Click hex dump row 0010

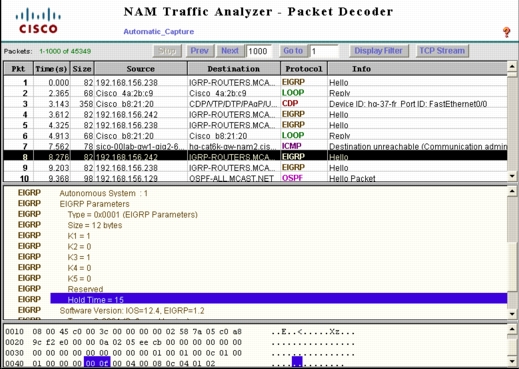coord(180,332)
